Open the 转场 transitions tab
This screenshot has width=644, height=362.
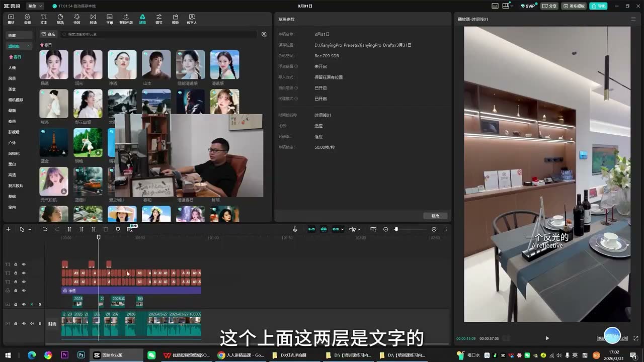click(93, 19)
